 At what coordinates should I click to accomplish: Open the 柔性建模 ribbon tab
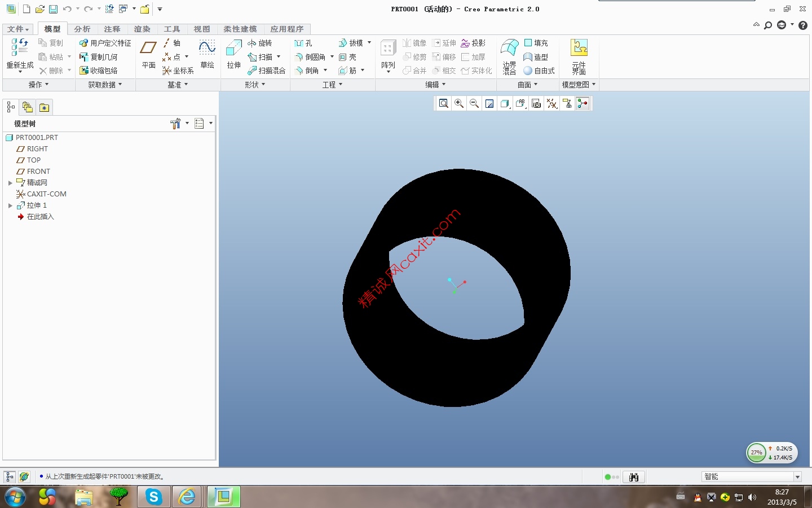click(x=240, y=29)
